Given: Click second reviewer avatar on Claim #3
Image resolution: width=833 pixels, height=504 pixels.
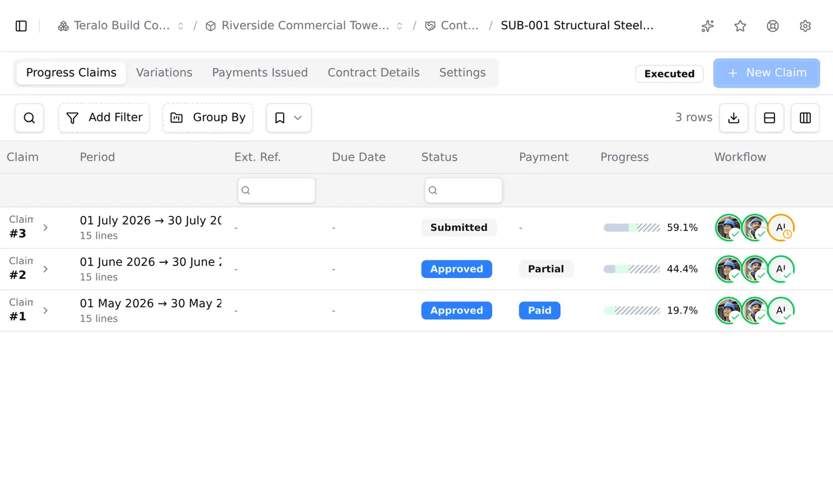Looking at the screenshot, I should coord(755,228).
